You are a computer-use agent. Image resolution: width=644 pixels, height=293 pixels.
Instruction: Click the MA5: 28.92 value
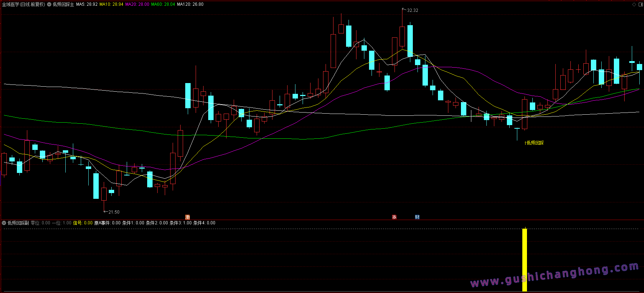click(87, 4)
